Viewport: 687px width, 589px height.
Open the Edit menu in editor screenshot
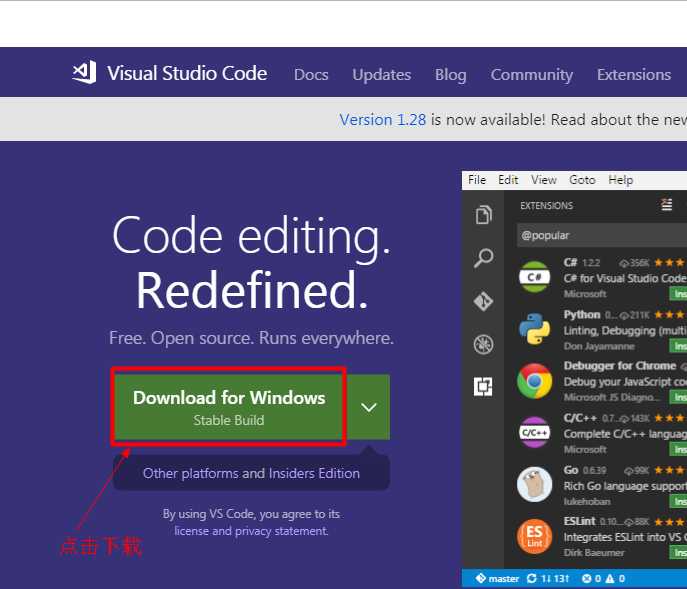tap(508, 180)
